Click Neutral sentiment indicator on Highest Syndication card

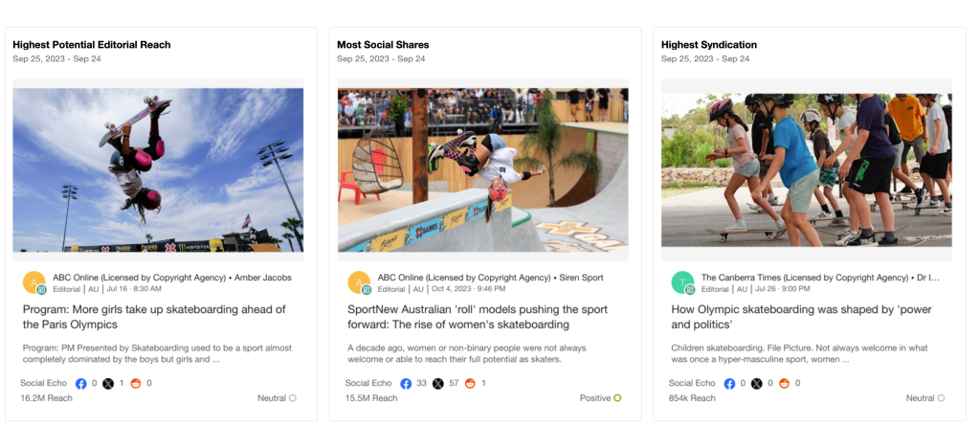click(x=941, y=397)
